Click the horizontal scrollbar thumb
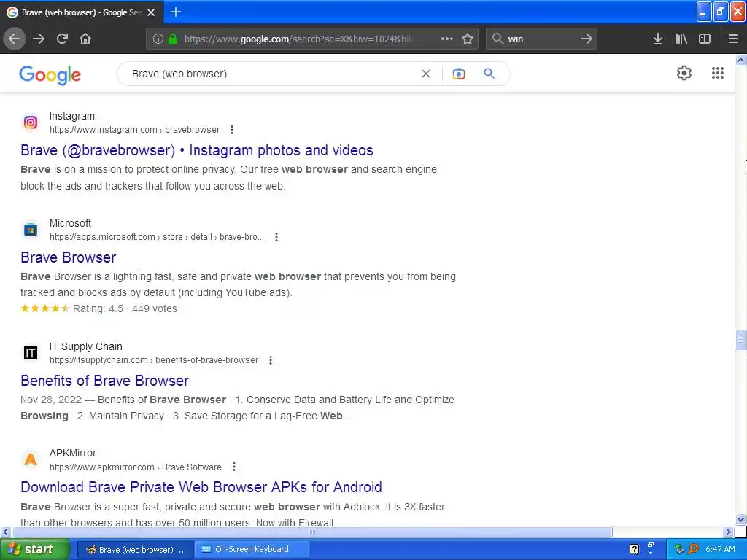This screenshot has height=560, width=747. click(x=312, y=532)
